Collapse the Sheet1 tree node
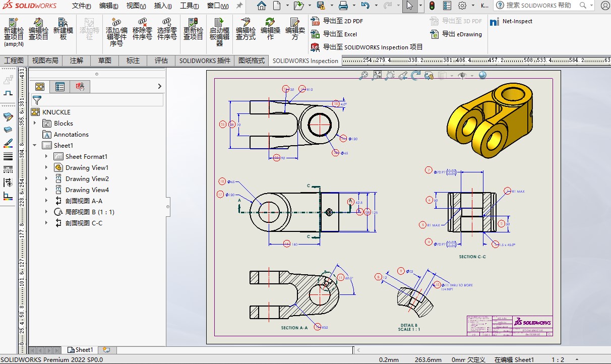 click(35, 145)
